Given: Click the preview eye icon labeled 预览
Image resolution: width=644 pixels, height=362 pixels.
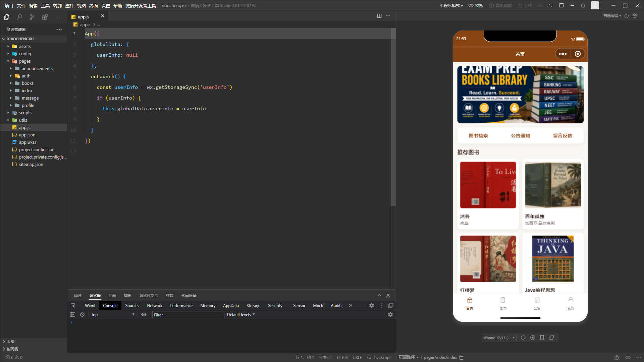Looking at the screenshot, I should tap(476, 5).
